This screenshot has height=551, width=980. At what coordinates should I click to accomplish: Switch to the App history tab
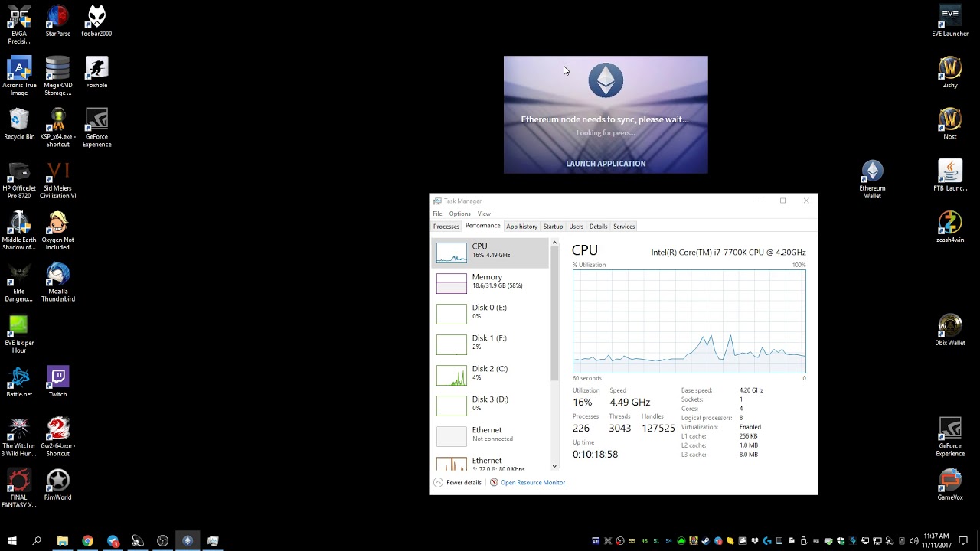[522, 227]
